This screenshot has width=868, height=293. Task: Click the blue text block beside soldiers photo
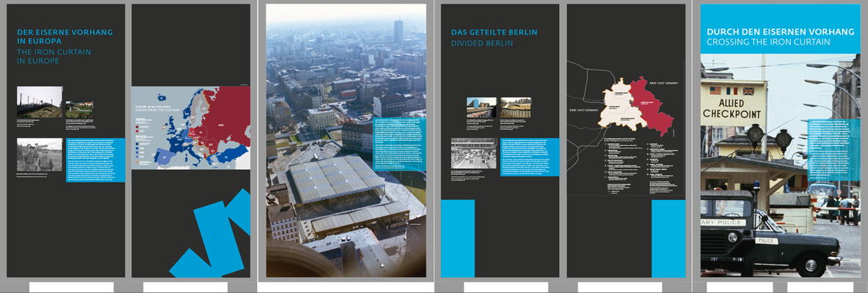95,160
